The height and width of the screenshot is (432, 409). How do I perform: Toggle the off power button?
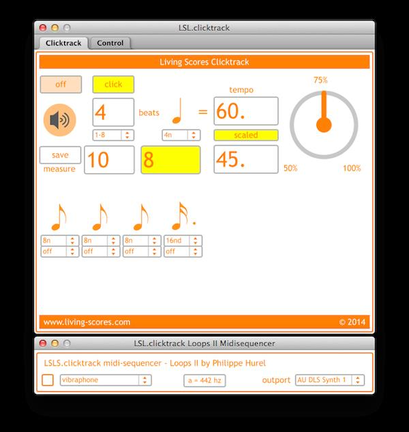61,84
